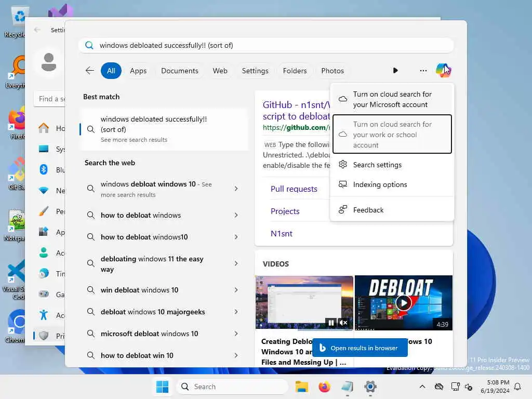
Task: Unmute the first preview video
Action: coord(343,323)
